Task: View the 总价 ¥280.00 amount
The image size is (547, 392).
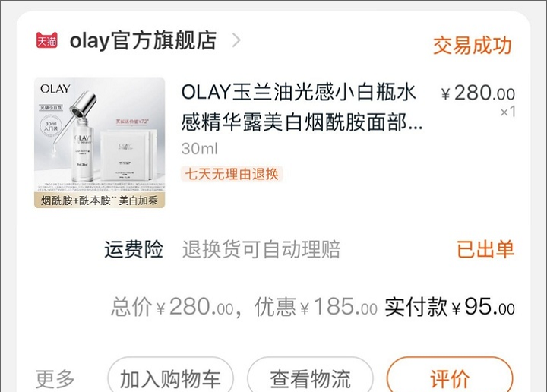Action: pyautogui.click(x=172, y=307)
